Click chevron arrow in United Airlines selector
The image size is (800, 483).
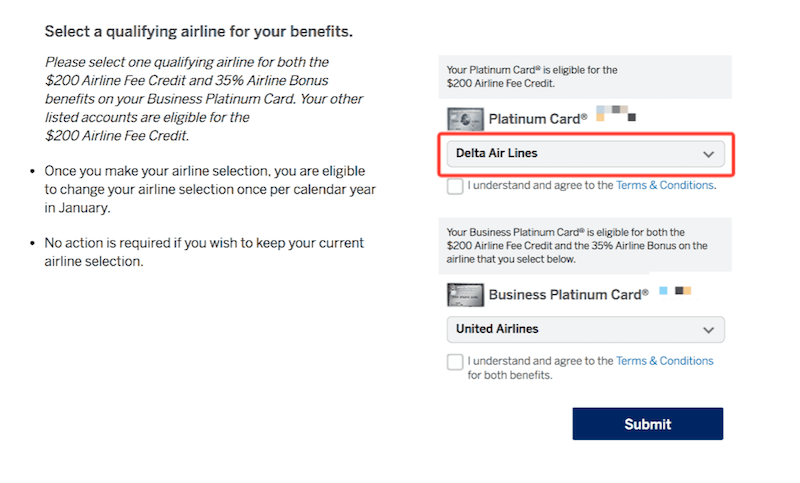[x=708, y=330]
